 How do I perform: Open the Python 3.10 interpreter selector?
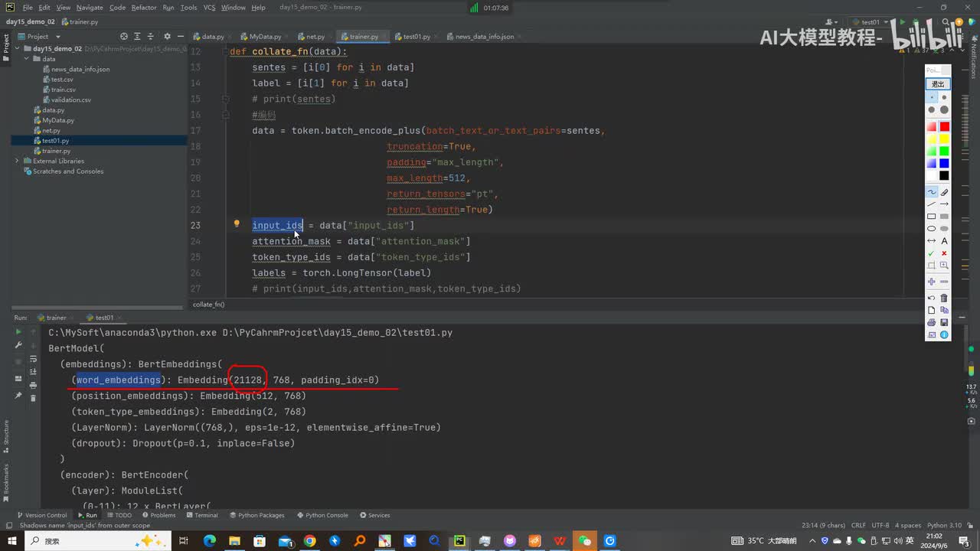click(x=944, y=526)
